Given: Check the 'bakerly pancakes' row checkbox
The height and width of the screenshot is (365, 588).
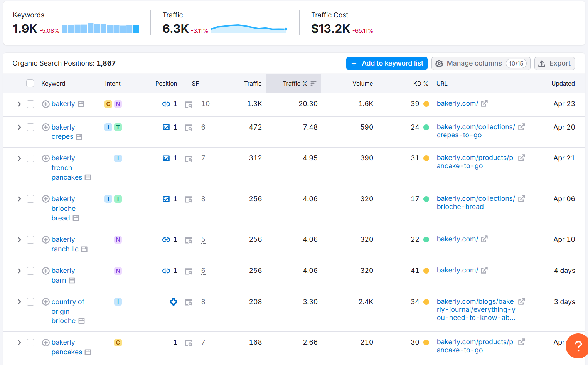Looking at the screenshot, I should [30, 343].
